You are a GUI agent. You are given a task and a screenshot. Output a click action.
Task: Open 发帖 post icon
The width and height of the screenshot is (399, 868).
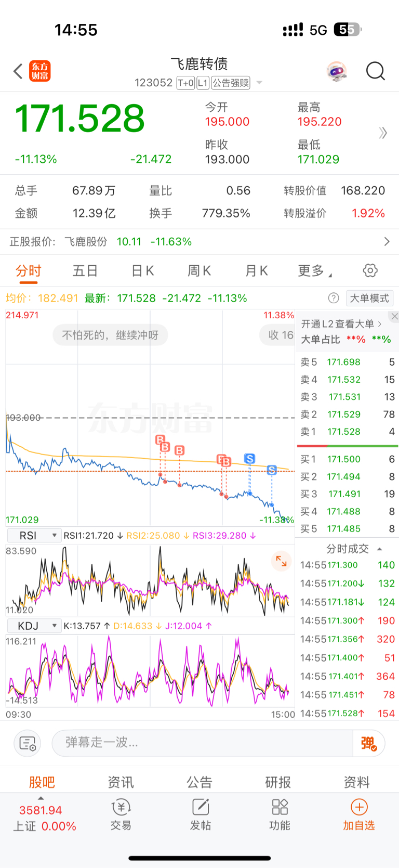[x=200, y=815]
